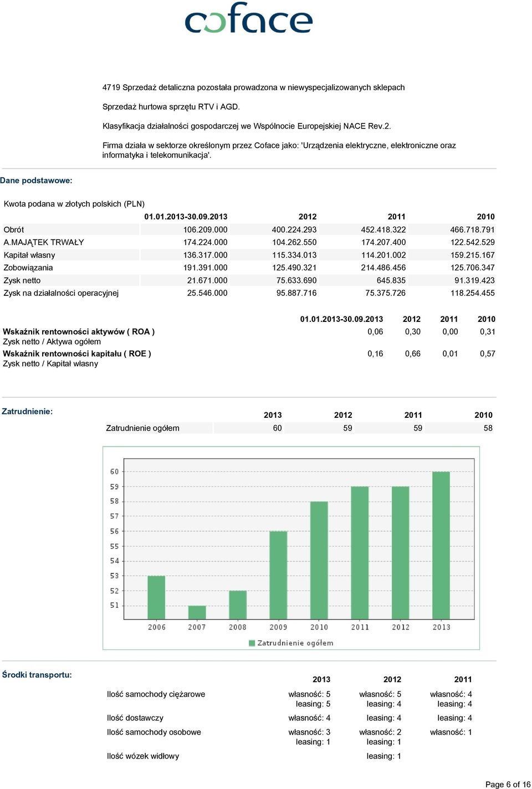Click the 'Zobowiązania' row label
The width and height of the screenshot is (532, 789).
(28, 268)
